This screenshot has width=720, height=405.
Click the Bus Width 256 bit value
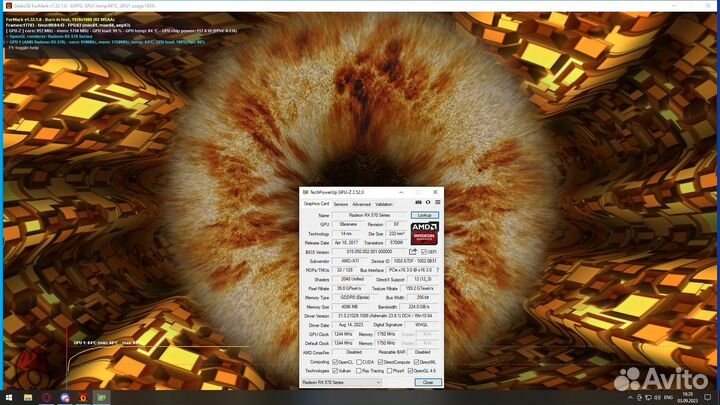[x=423, y=298]
